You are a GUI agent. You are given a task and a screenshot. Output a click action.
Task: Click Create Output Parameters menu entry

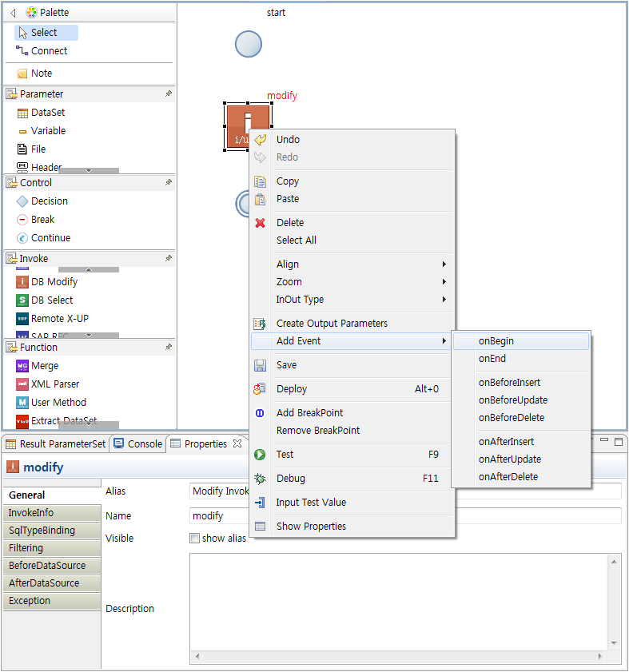tap(332, 324)
